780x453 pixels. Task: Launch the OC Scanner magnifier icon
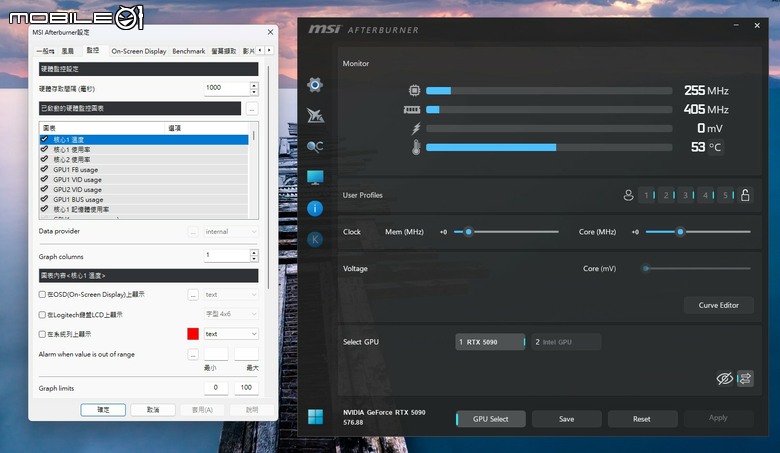315,147
